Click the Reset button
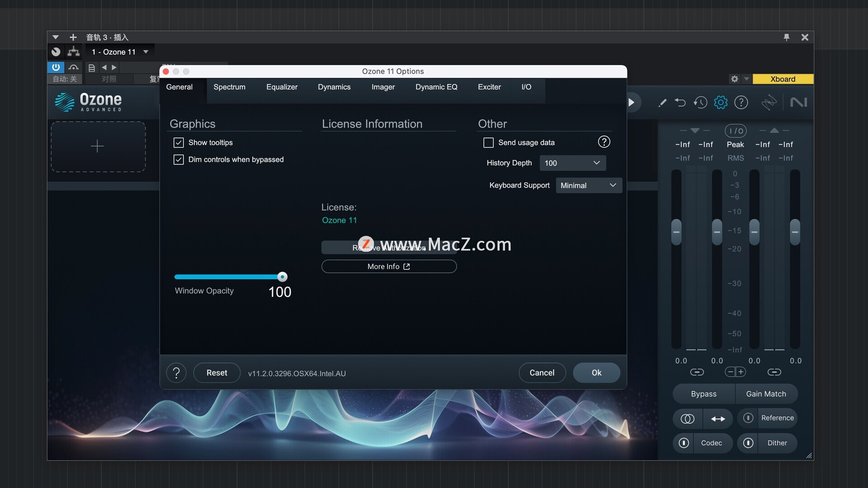The height and width of the screenshot is (488, 868). [217, 373]
